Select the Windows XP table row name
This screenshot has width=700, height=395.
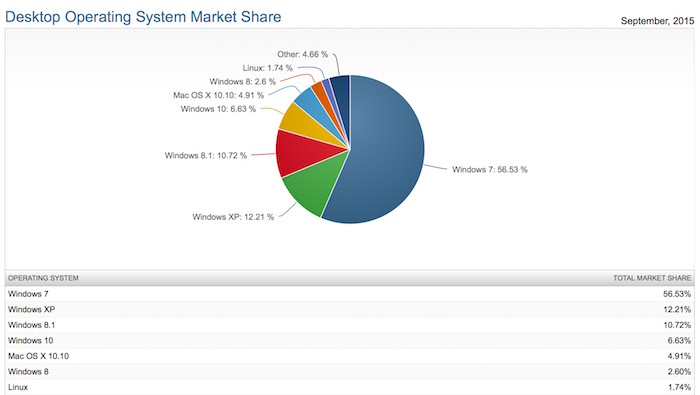pos(31,309)
